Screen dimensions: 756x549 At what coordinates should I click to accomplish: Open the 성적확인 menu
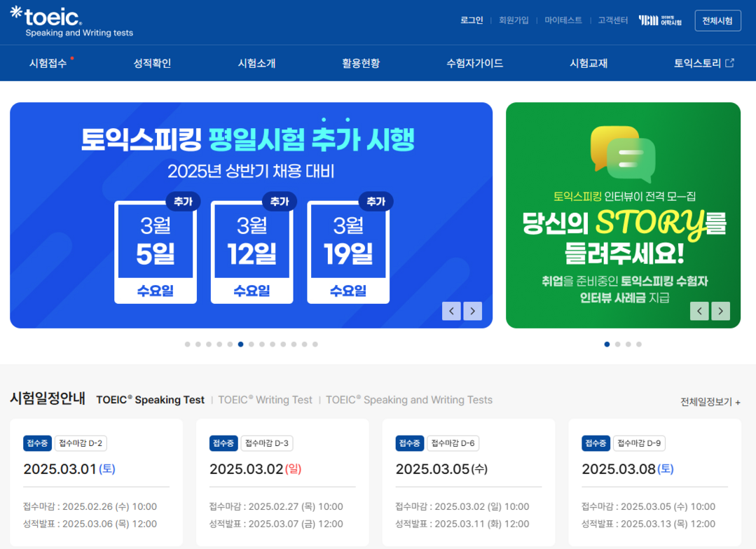click(152, 63)
